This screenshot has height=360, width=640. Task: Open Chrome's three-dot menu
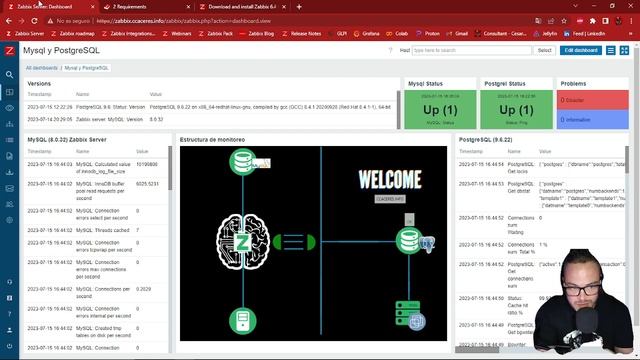coord(631,21)
